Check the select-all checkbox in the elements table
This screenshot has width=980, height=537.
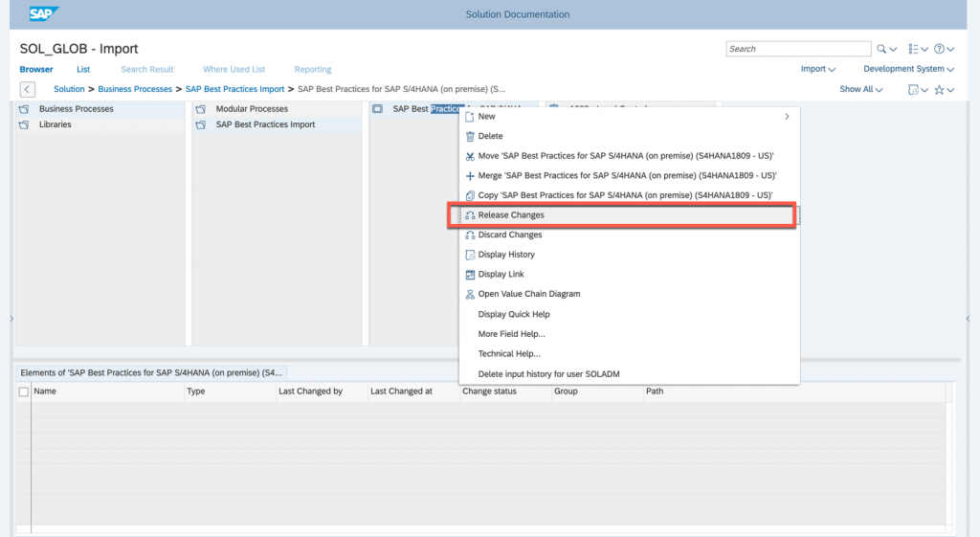[24, 392]
